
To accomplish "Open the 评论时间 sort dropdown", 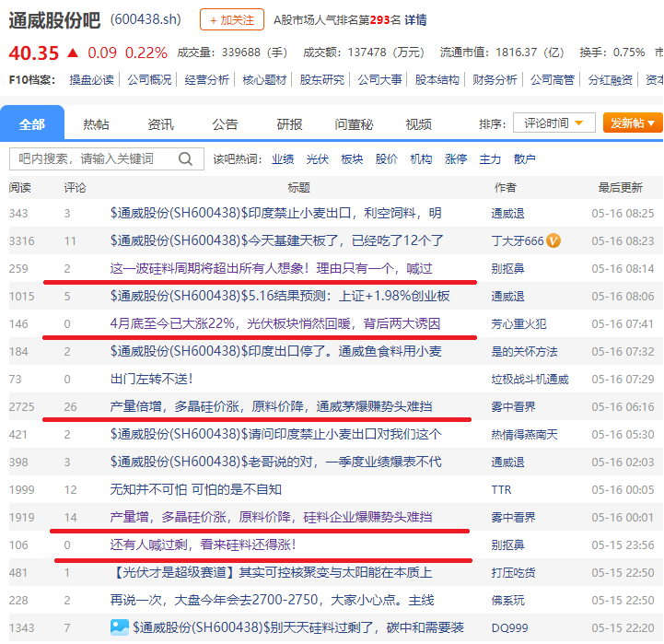I will tap(553, 123).
